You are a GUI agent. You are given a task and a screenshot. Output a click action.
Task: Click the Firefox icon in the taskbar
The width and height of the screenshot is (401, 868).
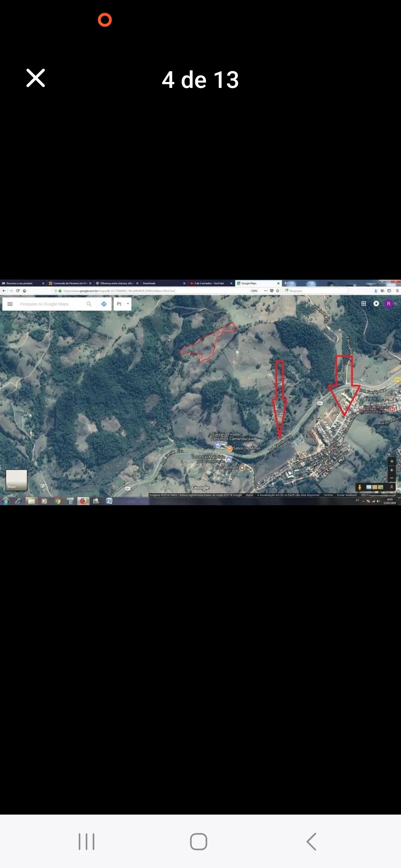click(x=83, y=501)
